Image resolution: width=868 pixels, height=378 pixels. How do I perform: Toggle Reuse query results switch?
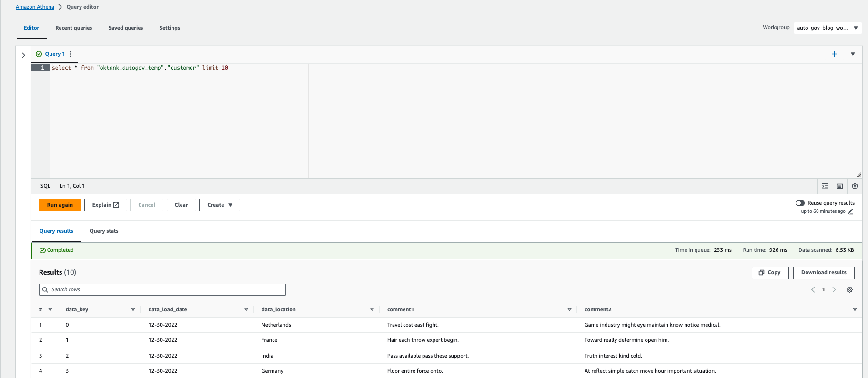(x=800, y=203)
